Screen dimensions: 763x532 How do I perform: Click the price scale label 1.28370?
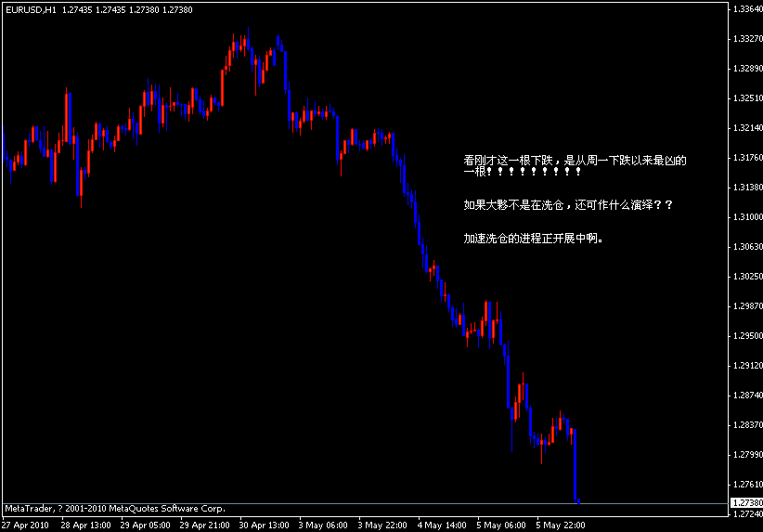[747, 425]
